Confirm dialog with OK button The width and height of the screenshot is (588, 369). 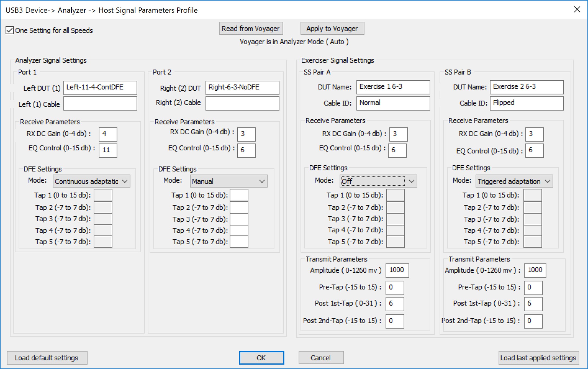[x=261, y=358]
